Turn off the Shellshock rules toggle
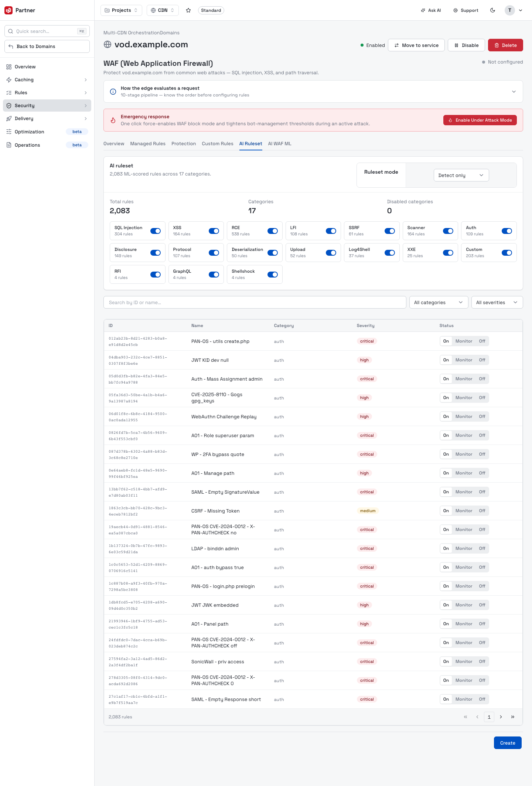The width and height of the screenshot is (532, 786). 273,275
